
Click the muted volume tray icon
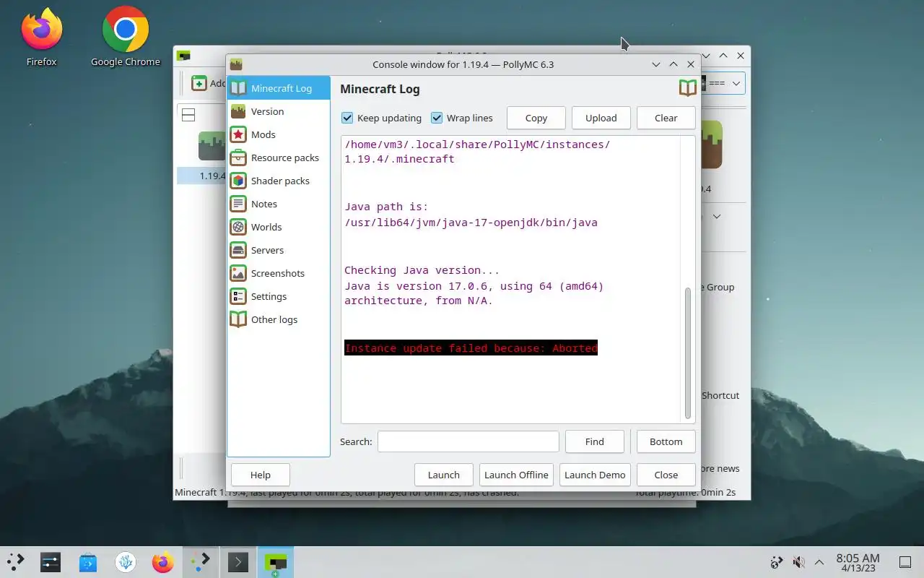coord(798,562)
